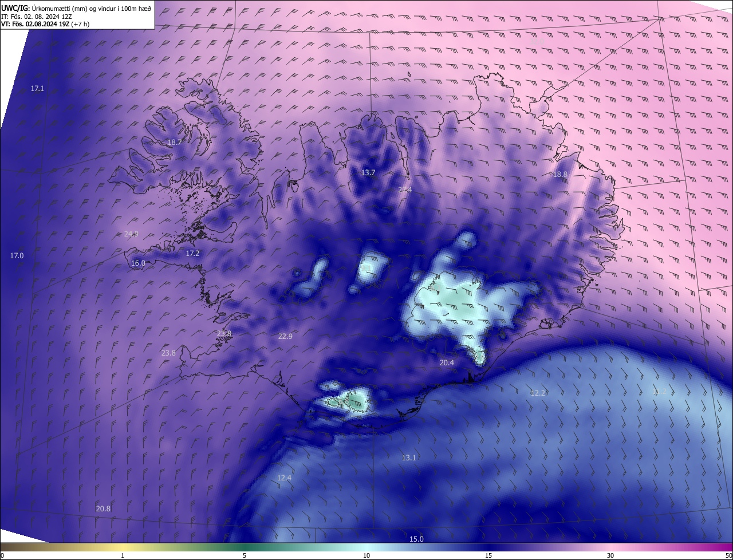Click the 20.8 value label
This screenshot has height=560, width=733.
point(103,508)
